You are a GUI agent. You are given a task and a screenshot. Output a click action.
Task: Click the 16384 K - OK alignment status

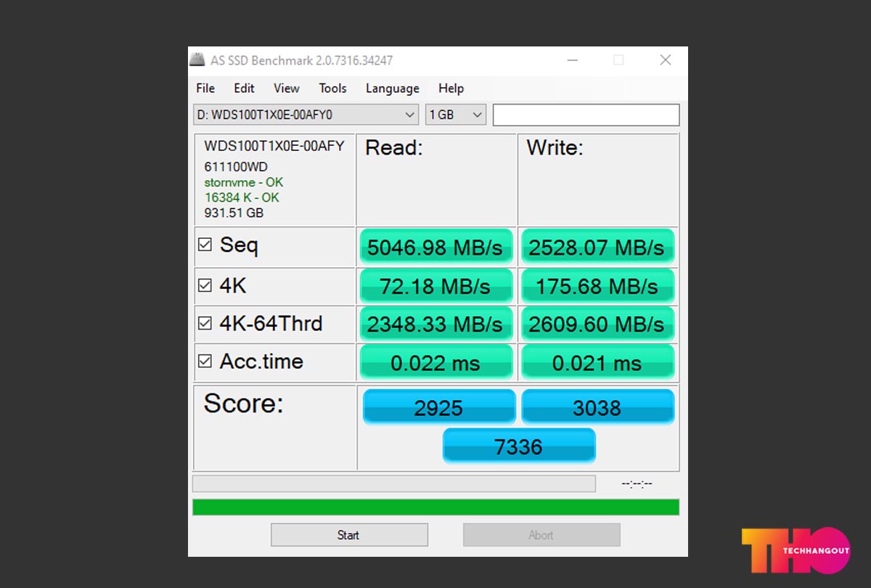(242, 197)
